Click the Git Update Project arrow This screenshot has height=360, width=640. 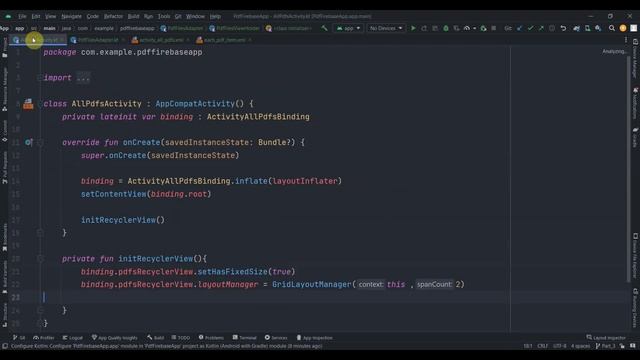[x=520, y=28]
